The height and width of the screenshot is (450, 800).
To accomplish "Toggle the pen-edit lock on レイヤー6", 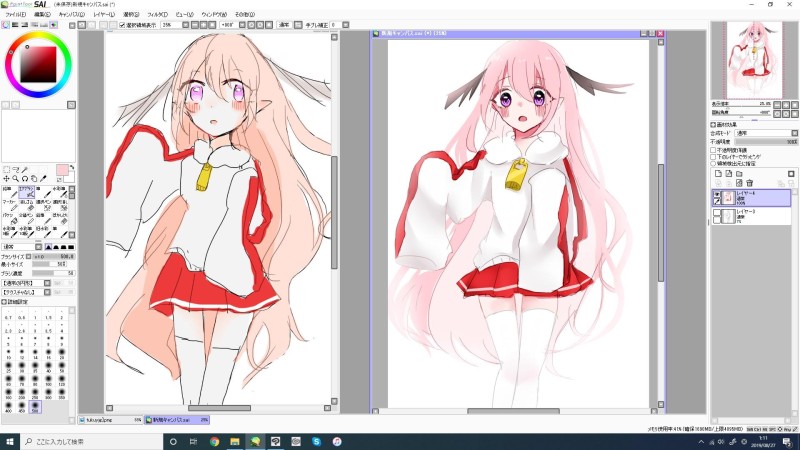I will [717, 202].
